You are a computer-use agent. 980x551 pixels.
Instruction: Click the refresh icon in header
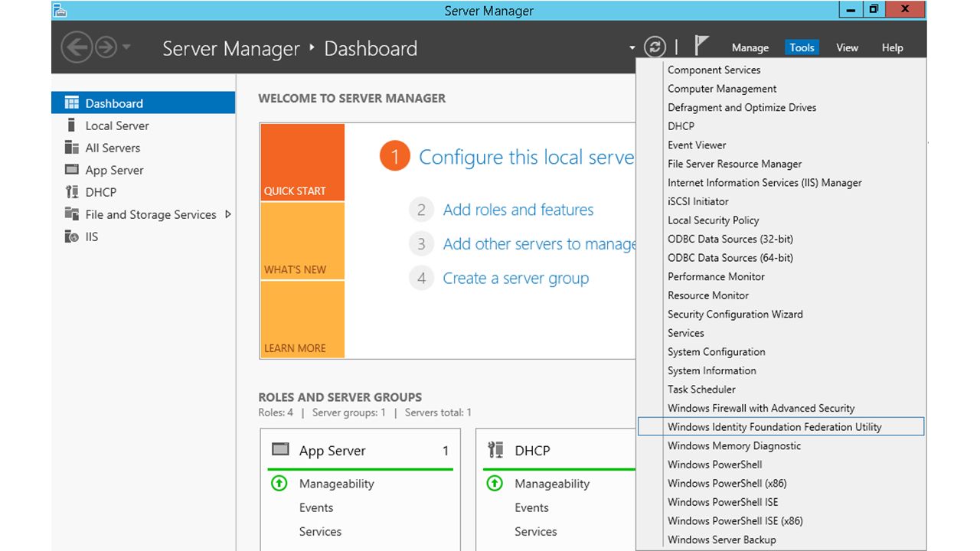(655, 47)
